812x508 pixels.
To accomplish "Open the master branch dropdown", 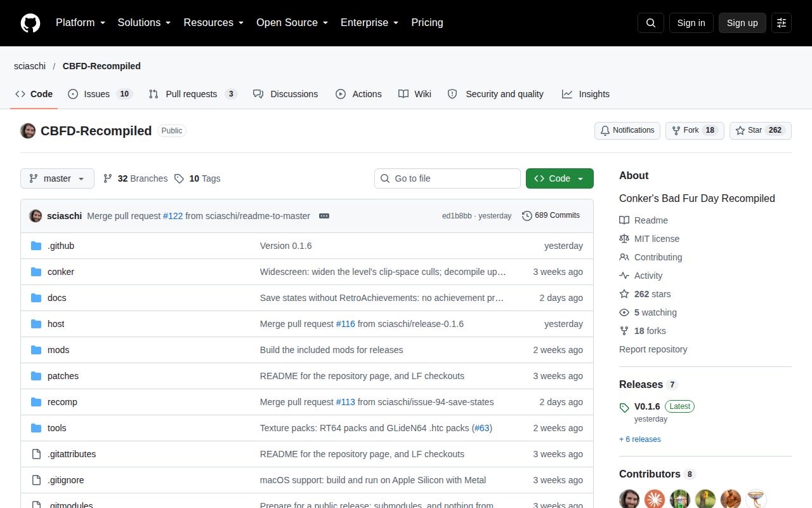I will click(57, 178).
